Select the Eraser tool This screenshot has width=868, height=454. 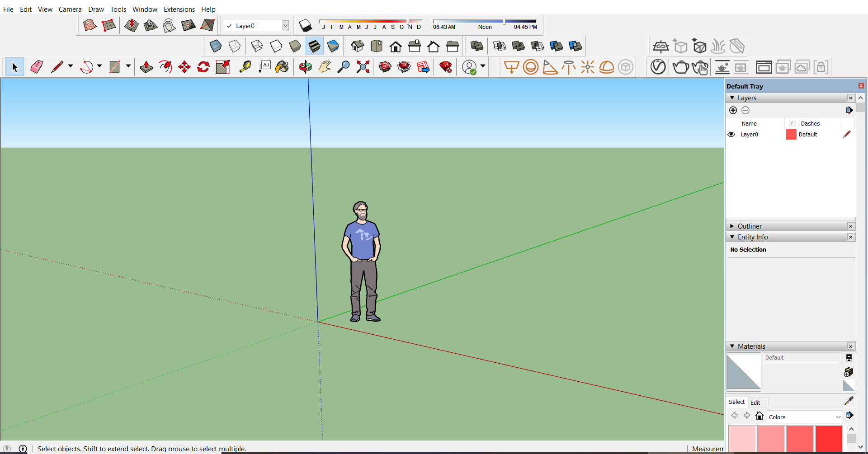[x=37, y=66]
